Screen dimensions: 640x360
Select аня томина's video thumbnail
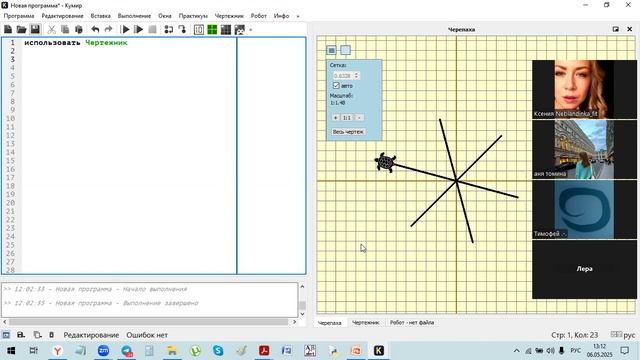click(x=584, y=149)
